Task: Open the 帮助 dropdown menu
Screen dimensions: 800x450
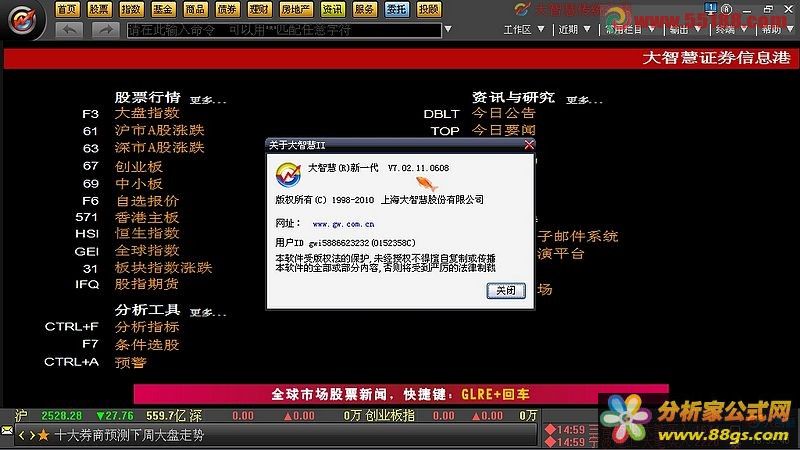Action: tap(778, 30)
